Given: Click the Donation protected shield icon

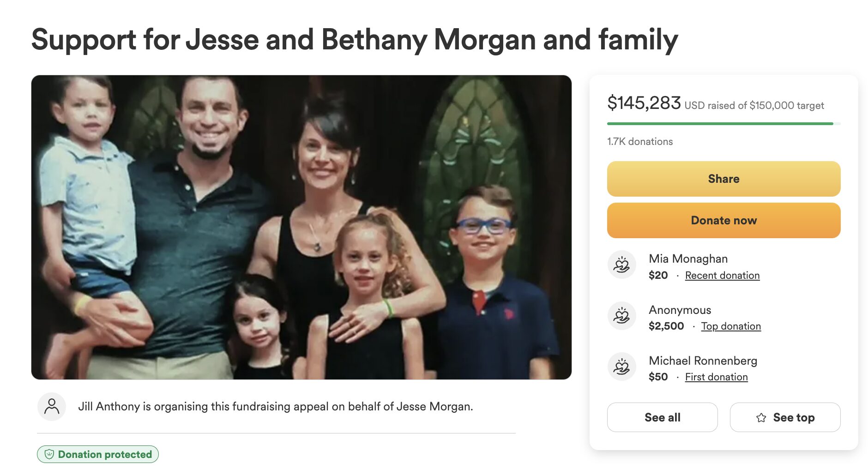Looking at the screenshot, I should click(x=49, y=454).
